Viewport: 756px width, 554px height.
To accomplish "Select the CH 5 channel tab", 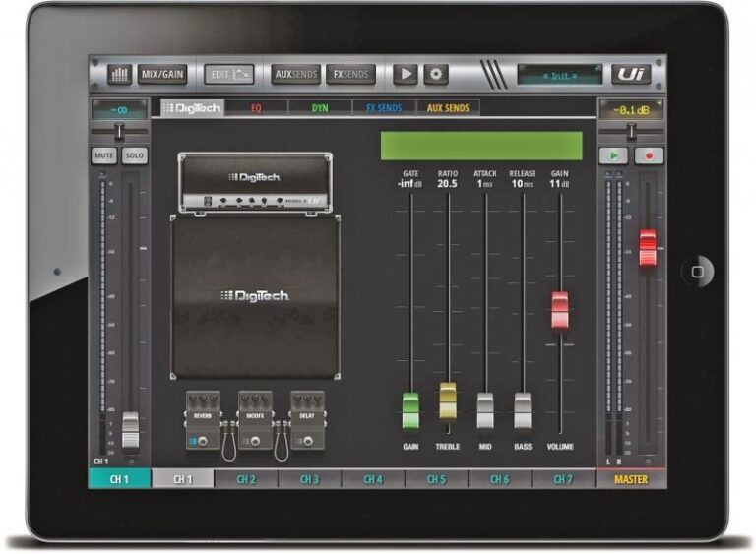I will pos(436,479).
